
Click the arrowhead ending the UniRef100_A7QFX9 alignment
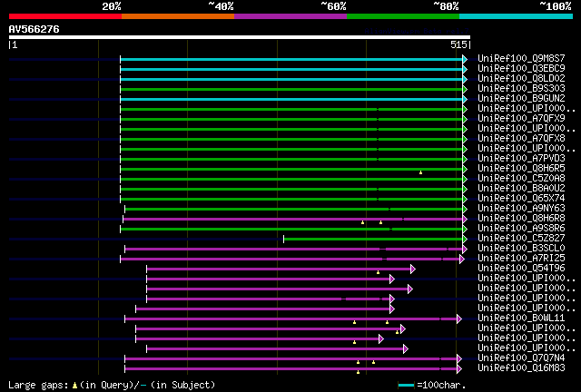(465, 119)
